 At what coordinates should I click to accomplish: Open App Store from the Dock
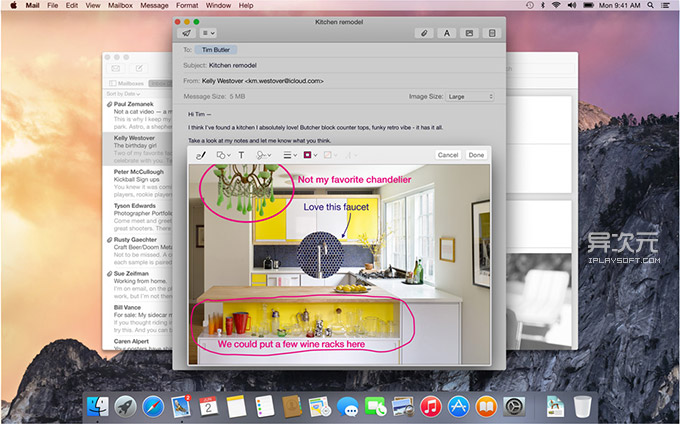[x=458, y=407]
